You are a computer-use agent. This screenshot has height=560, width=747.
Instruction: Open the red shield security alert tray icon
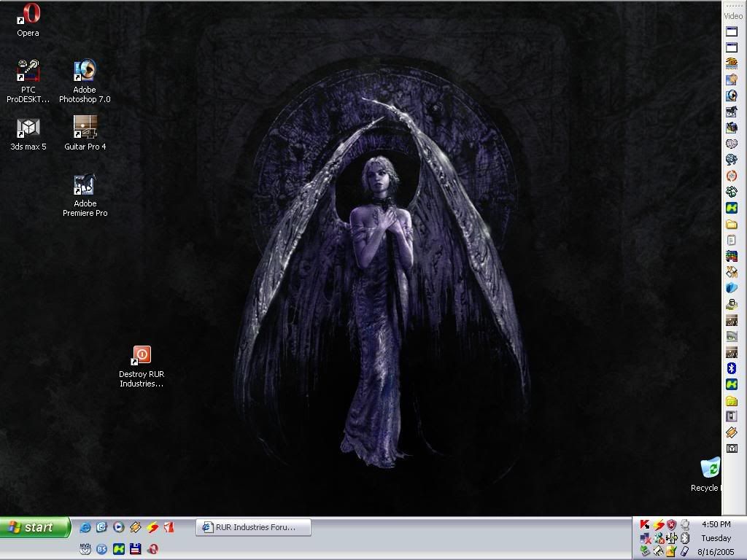point(672,525)
